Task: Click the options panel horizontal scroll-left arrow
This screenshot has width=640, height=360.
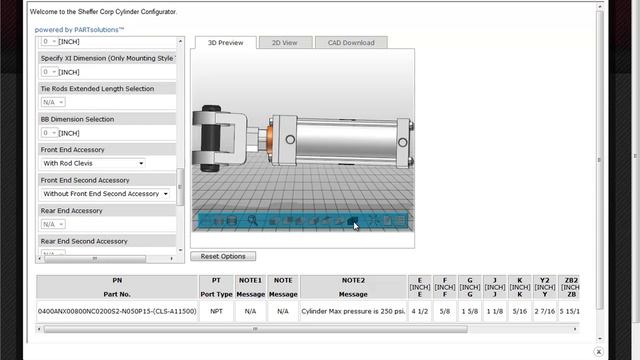Action: click(40, 259)
